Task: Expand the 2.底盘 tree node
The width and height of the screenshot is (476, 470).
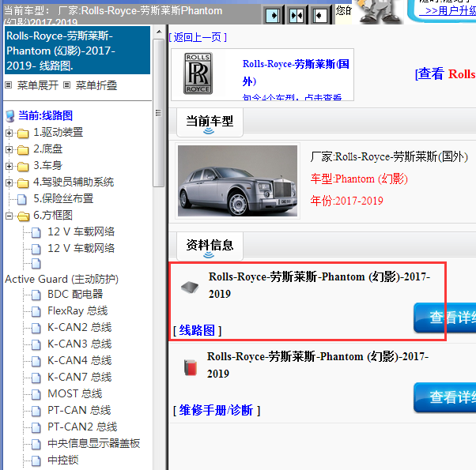Action: tap(9, 149)
